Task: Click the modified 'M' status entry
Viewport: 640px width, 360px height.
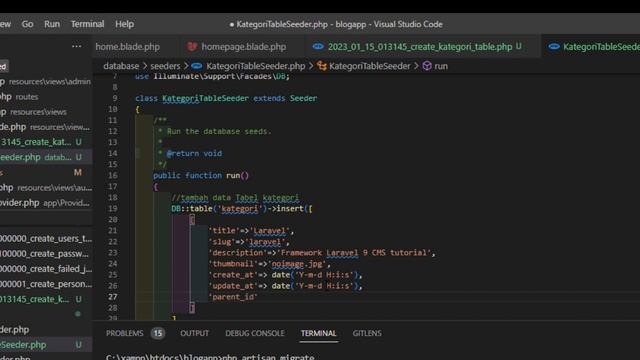Action: pyautogui.click(x=78, y=173)
